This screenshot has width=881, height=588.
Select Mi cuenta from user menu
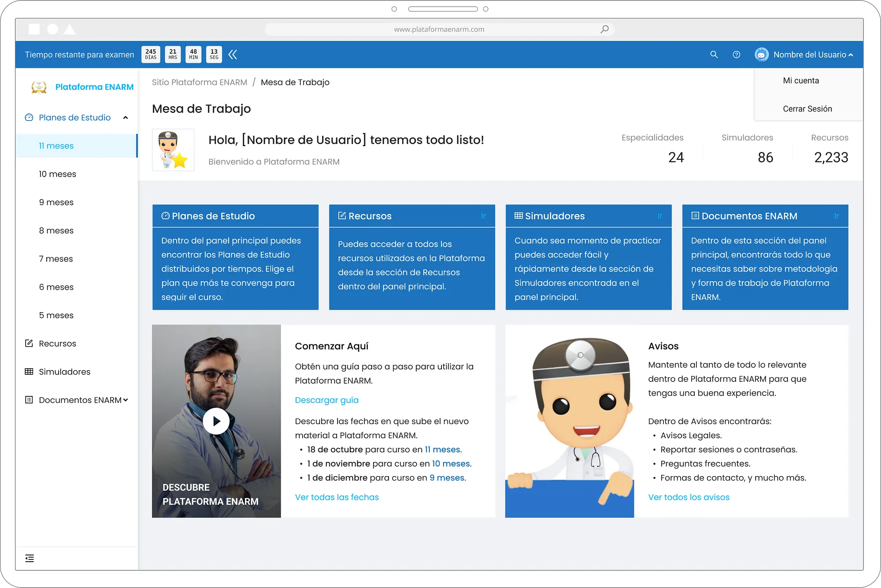[x=801, y=81]
